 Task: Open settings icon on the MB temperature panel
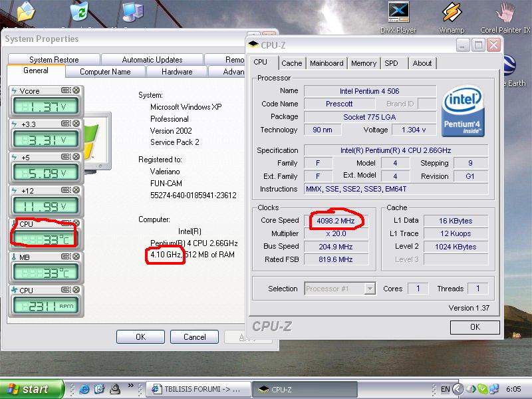pyautogui.click(x=66, y=257)
